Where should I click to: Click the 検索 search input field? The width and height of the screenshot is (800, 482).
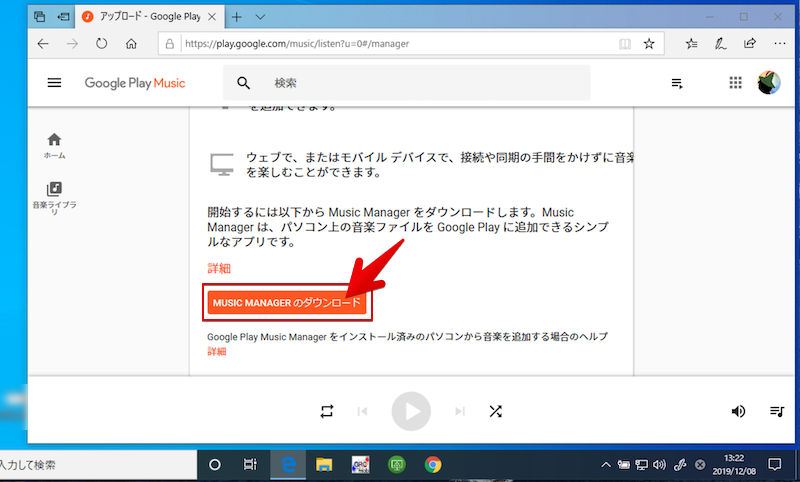(x=420, y=83)
